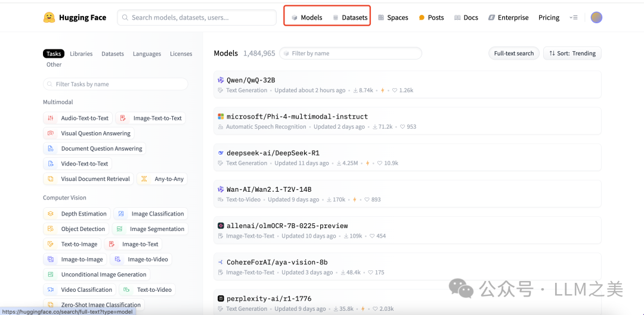Click the Hugging Face logo emoji
Screen dimensions: 644x315
pos(49,17)
